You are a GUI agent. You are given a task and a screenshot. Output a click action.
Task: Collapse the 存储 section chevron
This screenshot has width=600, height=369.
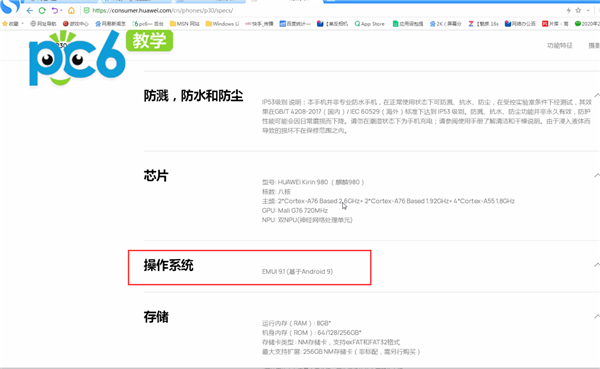tap(597, 317)
